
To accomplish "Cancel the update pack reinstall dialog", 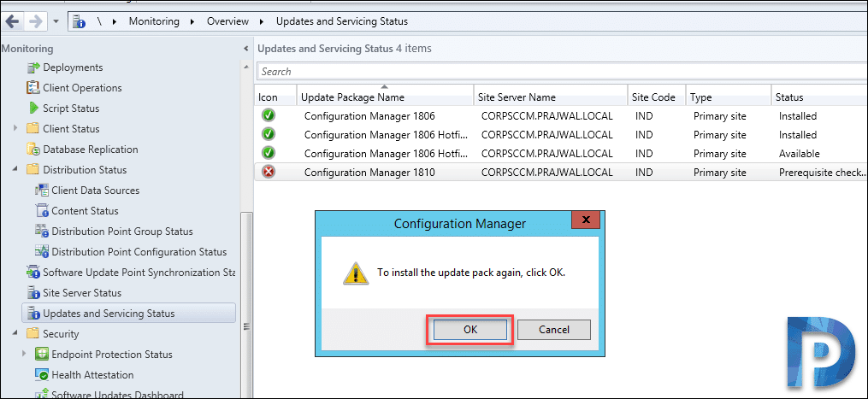I will (x=554, y=330).
